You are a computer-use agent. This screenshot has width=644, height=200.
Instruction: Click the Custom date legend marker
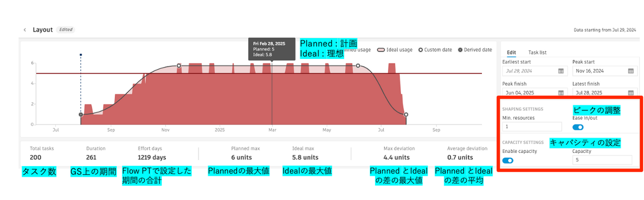pyautogui.click(x=420, y=50)
